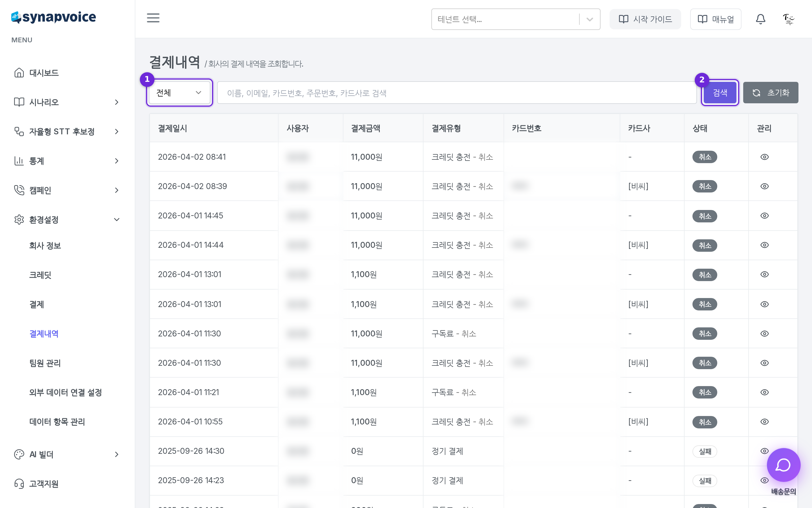The width and height of the screenshot is (812, 508).
Task: Open 데이터 항목 관리 item
Action: pos(57,422)
